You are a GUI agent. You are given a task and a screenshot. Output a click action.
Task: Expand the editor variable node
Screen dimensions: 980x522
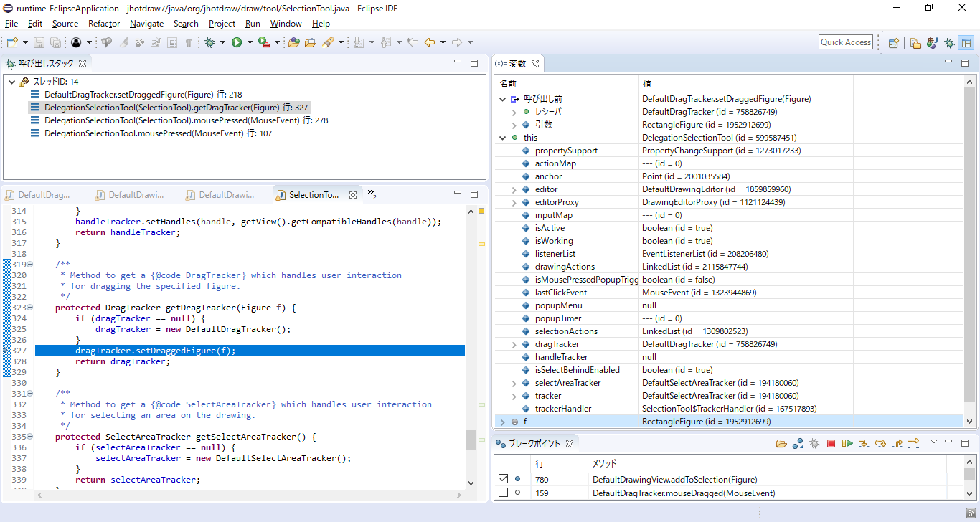(514, 189)
